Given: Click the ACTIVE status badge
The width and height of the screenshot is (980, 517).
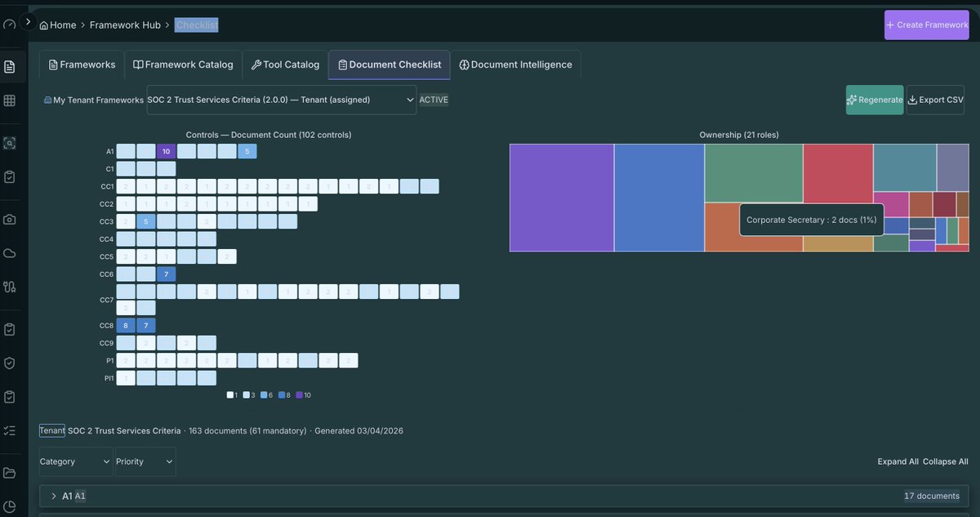Looking at the screenshot, I should point(434,100).
